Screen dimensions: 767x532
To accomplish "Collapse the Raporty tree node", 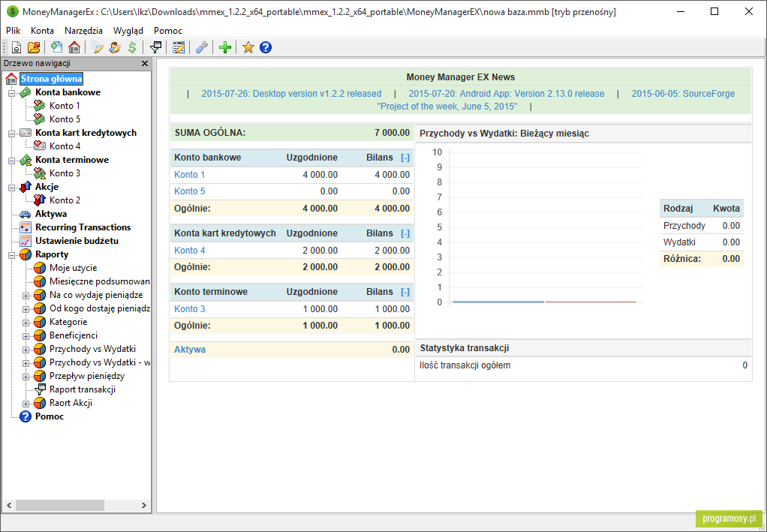I will 12,255.
